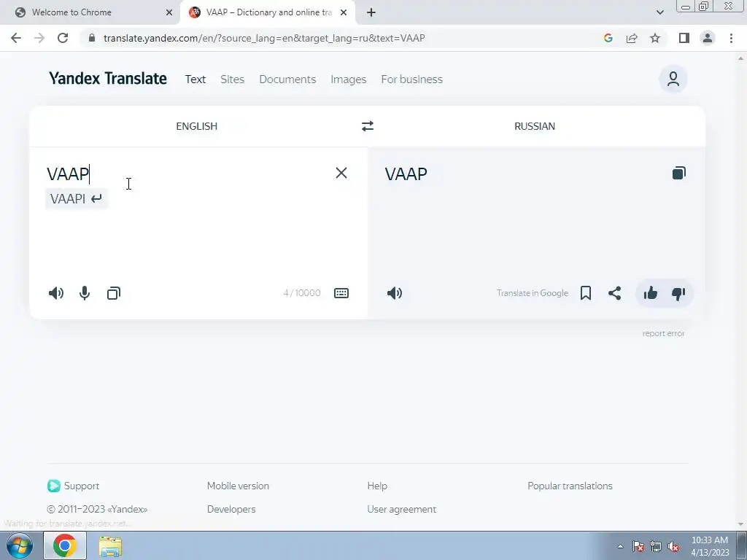Click the page vertical scrollbar

coord(740,290)
